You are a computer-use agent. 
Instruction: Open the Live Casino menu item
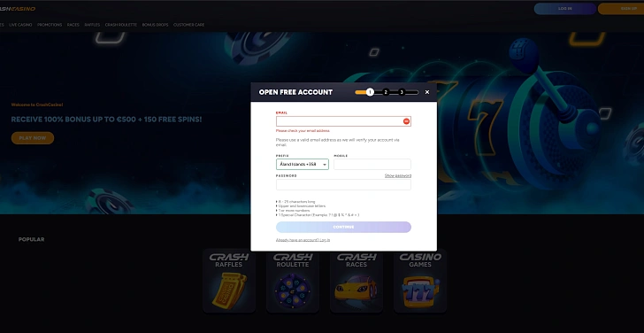coord(20,25)
